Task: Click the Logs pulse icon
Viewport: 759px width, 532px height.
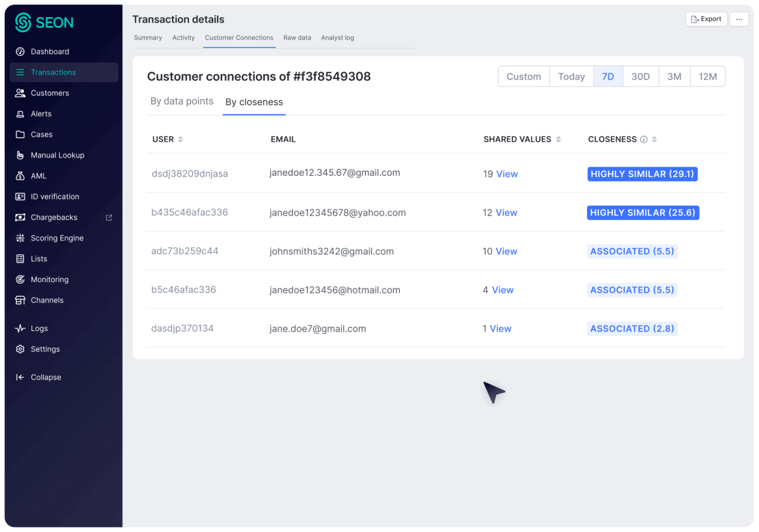Action: (20, 328)
